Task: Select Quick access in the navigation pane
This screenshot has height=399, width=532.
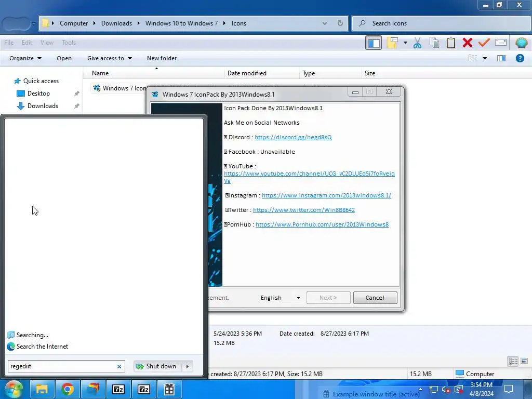Action: pos(36,81)
